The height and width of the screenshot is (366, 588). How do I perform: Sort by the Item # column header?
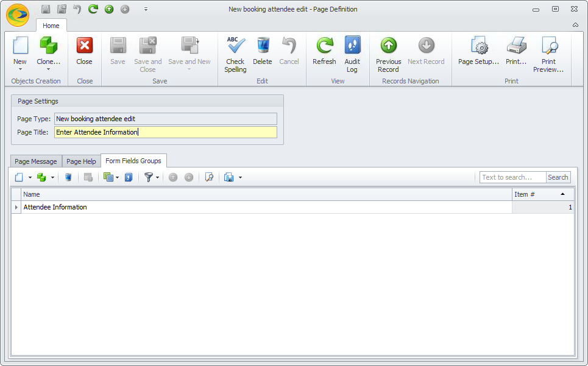(543, 194)
